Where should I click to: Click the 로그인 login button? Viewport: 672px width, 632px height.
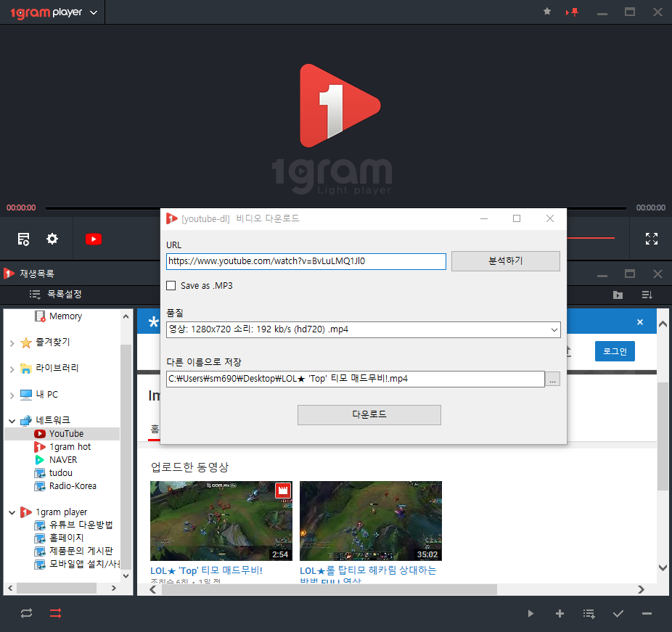[x=615, y=351]
